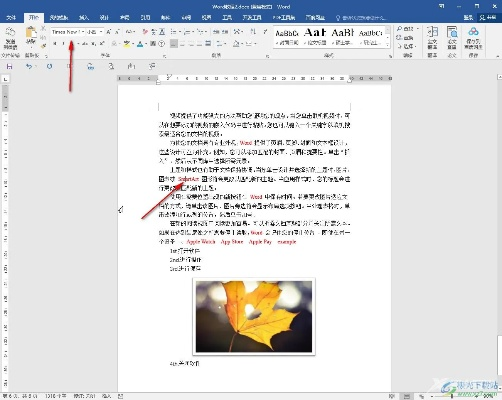Click the Print Preview icon in quick access toolbar
Viewport: 502px width, 400px height.
coord(111,67)
